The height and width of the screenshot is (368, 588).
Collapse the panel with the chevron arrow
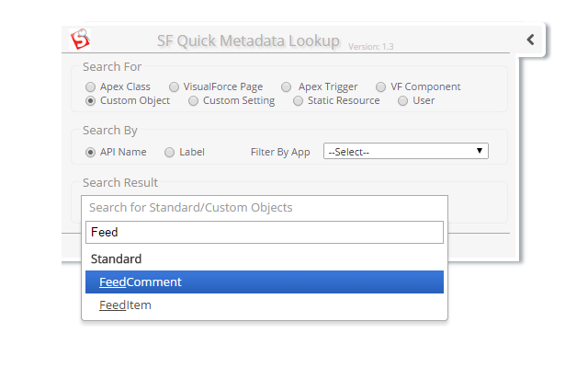[x=531, y=40]
